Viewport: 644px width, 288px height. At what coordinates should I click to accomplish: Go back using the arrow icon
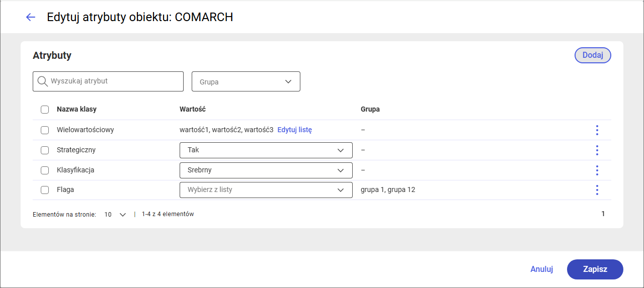(x=31, y=17)
